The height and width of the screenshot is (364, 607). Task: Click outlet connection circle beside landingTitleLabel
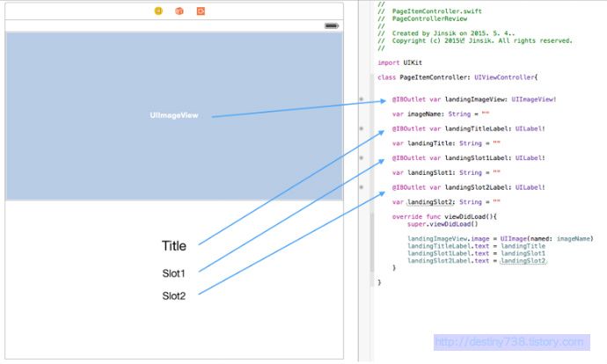coord(362,128)
